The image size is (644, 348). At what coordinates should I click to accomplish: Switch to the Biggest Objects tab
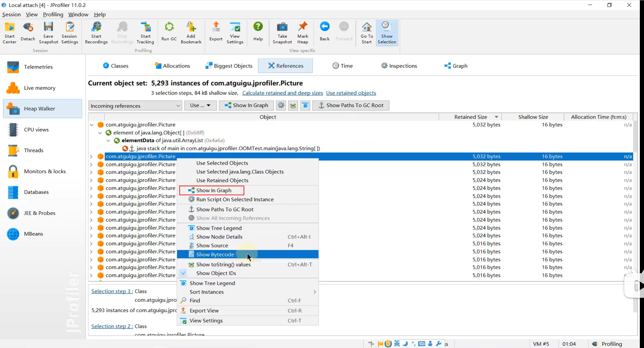pyautogui.click(x=229, y=66)
